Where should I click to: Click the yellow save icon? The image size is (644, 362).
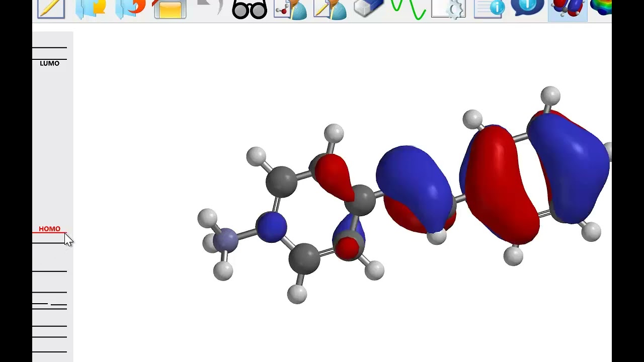(170, 9)
